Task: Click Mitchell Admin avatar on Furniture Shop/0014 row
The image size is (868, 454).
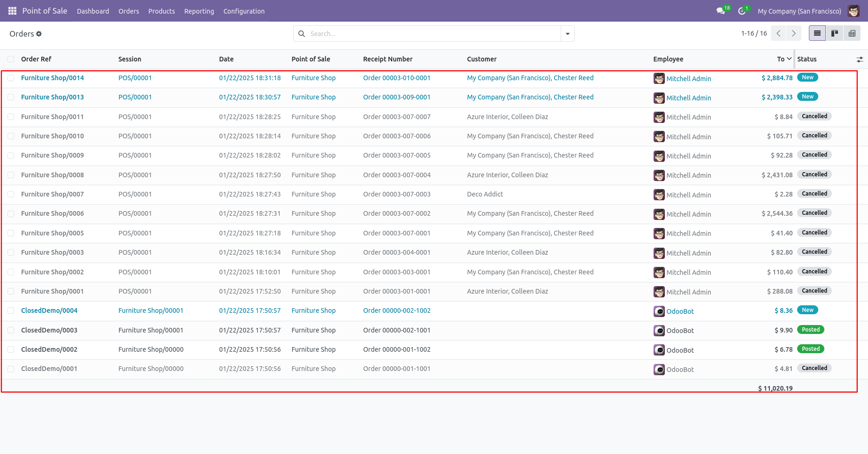Action: [x=659, y=78]
